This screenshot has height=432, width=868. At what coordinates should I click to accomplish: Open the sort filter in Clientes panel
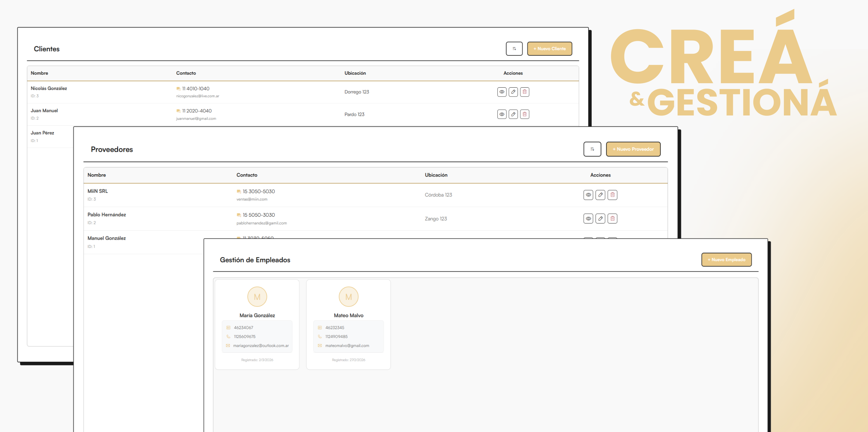click(x=514, y=49)
